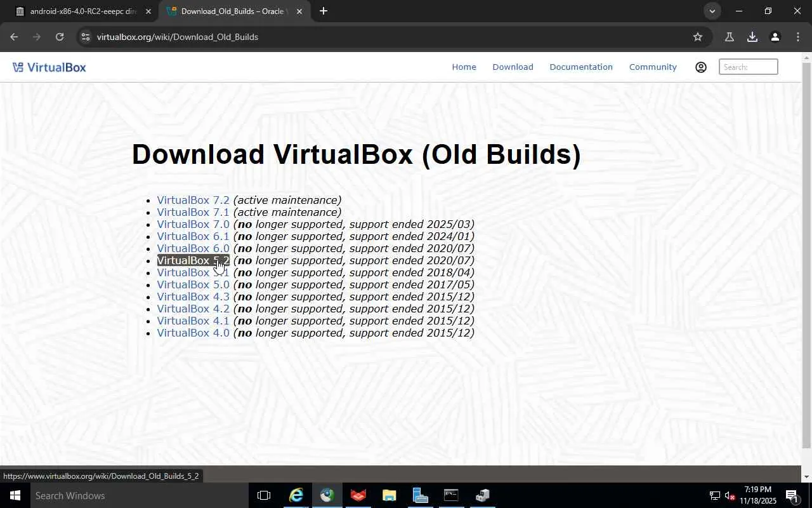
Task: Click the Search Windows taskbar box
Action: coord(139,495)
